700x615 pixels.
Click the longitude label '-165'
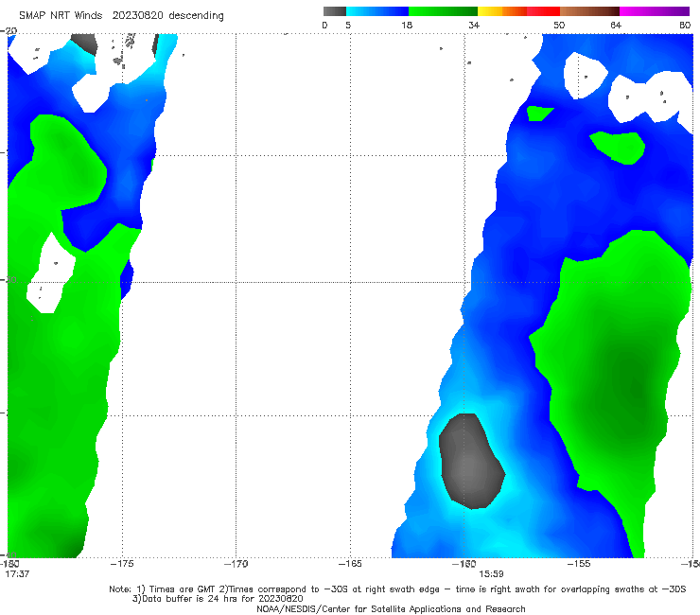(350, 564)
